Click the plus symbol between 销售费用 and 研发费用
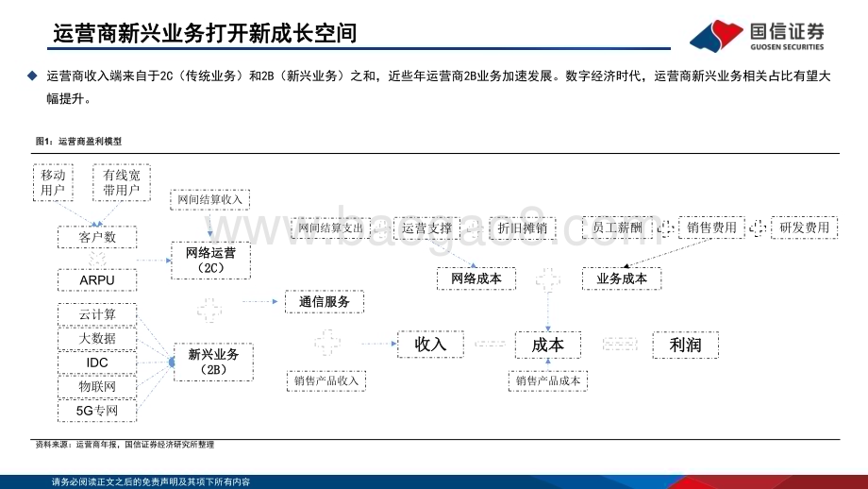The image size is (868, 489). coord(758,228)
